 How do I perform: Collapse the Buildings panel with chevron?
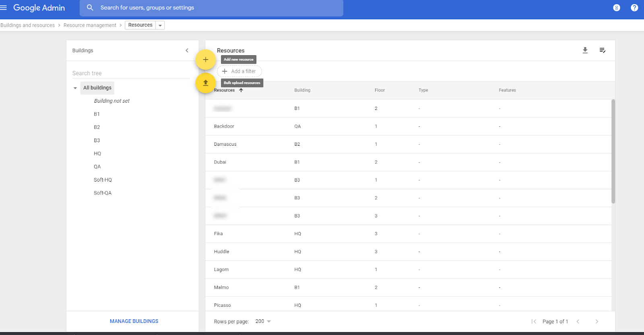tap(187, 50)
